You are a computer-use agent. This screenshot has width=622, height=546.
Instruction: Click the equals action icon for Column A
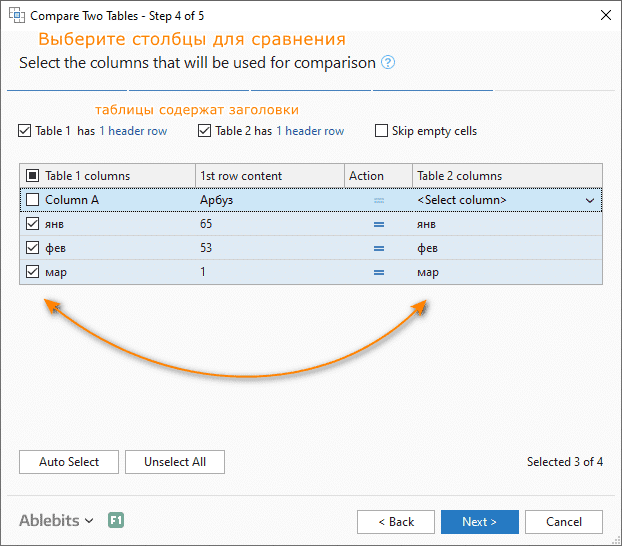(x=379, y=200)
